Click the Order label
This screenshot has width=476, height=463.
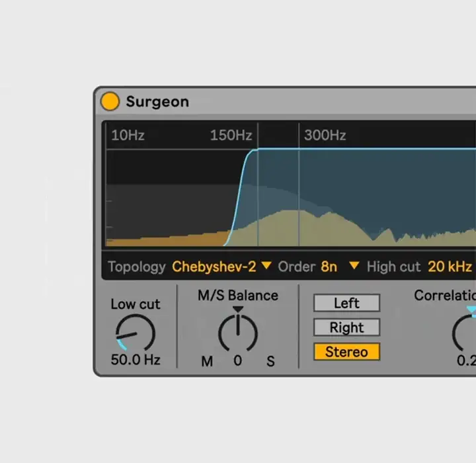click(297, 267)
